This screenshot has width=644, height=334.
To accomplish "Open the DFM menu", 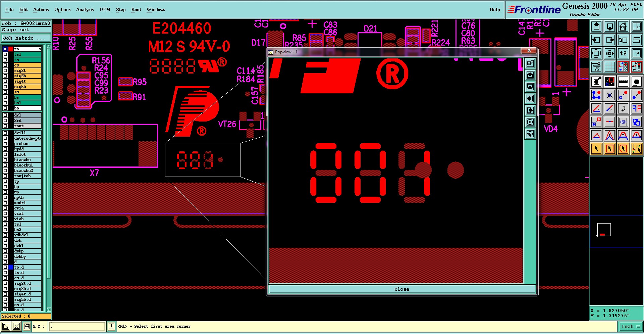I will (105, 9).
